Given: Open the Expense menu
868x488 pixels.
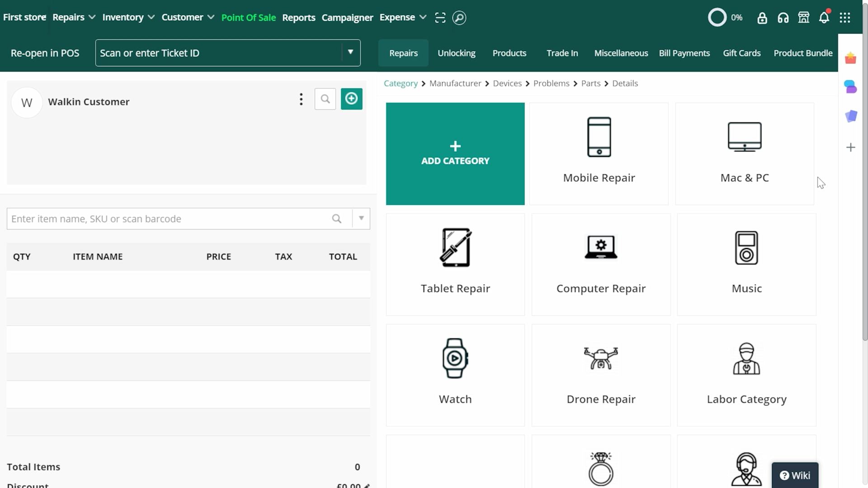Looking at the screenshot, I should (x=402, y=17).
